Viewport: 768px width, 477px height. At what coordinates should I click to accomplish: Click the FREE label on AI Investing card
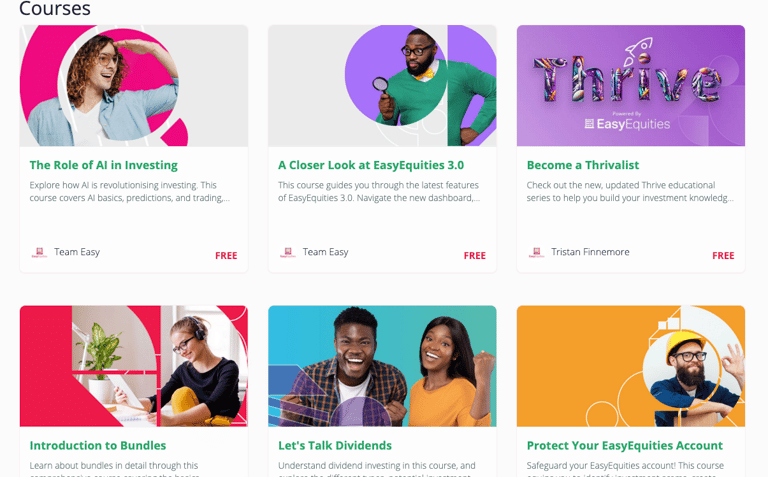pyautogui.click(x=226, y=256)
